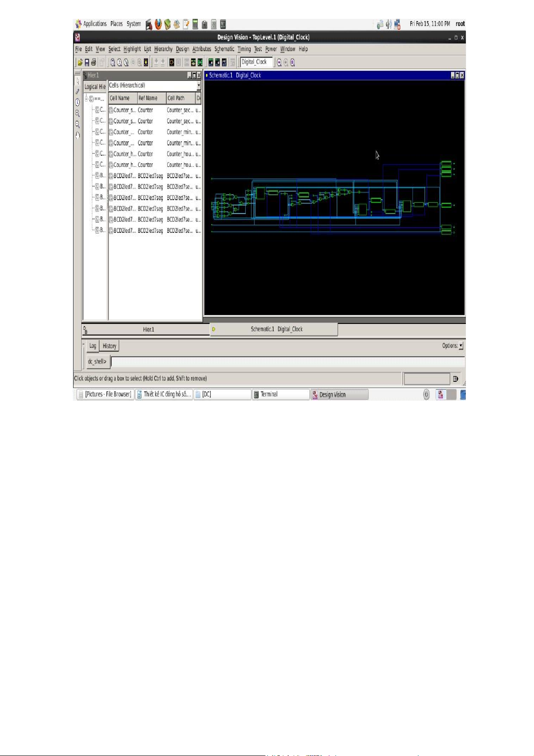Click the printer icon in toolbar
This screenshot has height=756, width=534.
click(93, 63)
